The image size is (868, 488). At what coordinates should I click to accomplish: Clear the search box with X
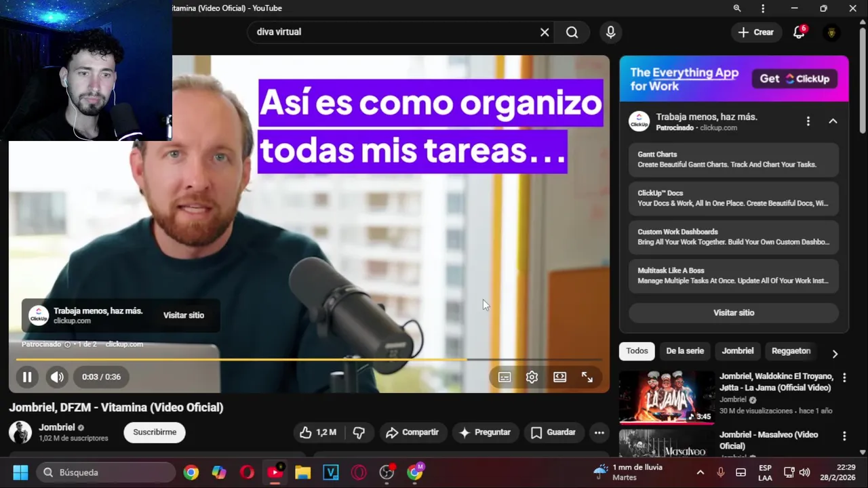[x=545, y=32]
